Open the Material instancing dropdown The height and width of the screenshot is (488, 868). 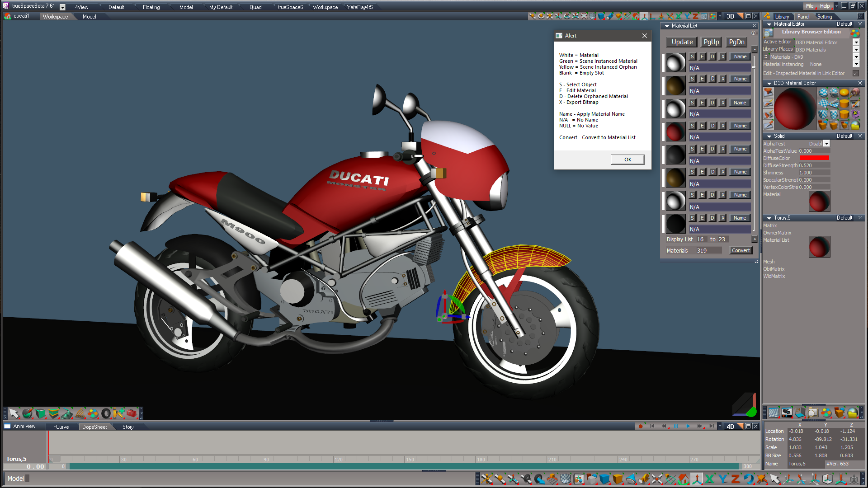pos(856,64)
